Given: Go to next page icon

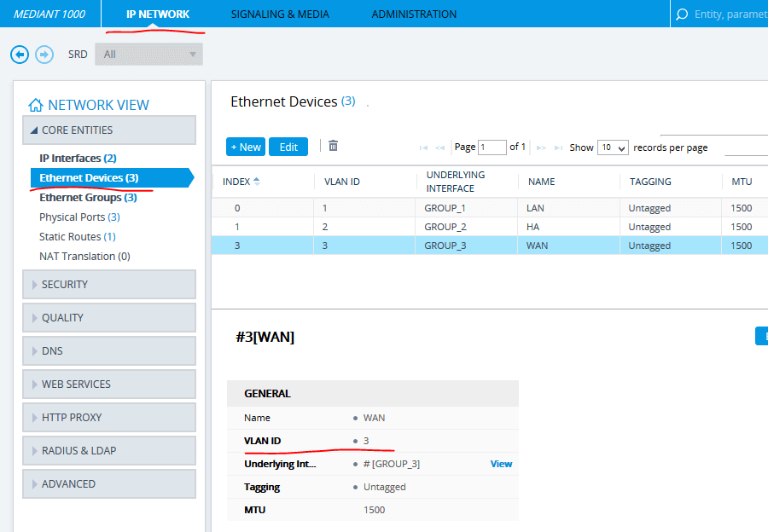Looking at the screenshot, I should 541,147.
